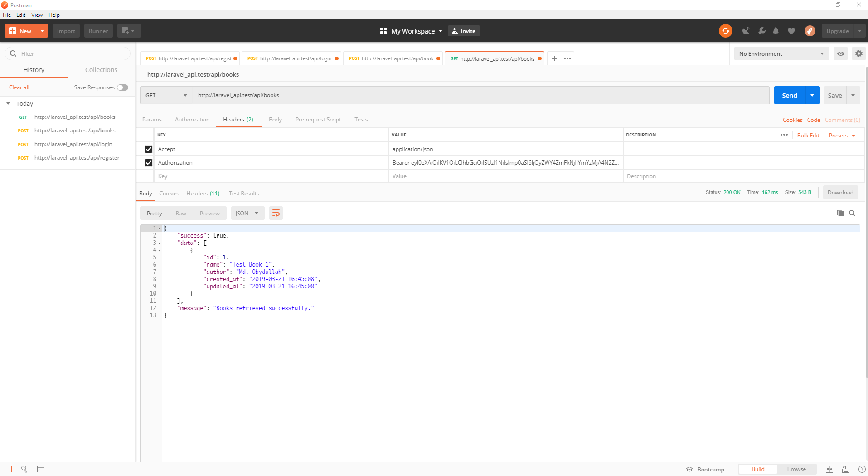Switch to the Collections tab

[101, 69]
